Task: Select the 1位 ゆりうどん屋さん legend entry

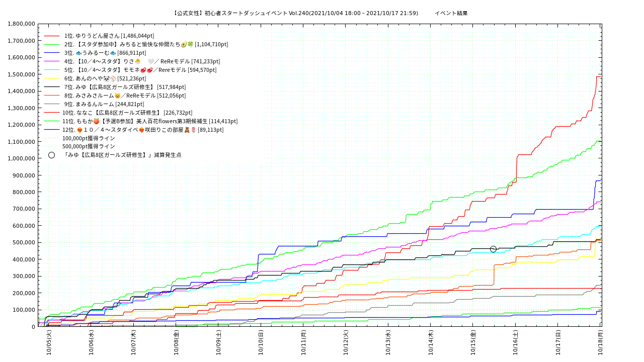Action: pyautogui.click(x=109, y=36)
